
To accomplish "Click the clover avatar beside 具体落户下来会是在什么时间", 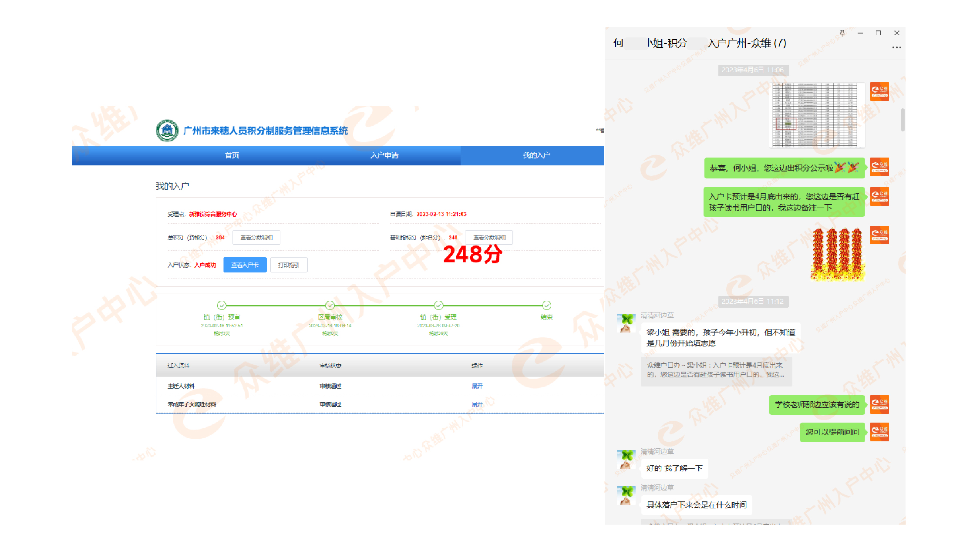I will coord(626,496).
